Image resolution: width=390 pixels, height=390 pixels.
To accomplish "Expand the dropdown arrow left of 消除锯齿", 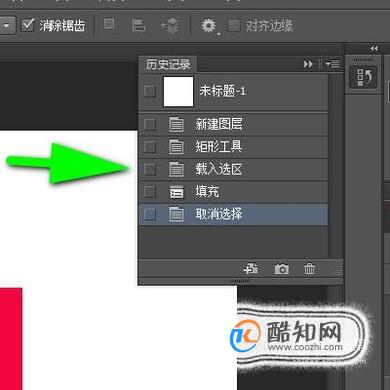I will coord(7,25).
